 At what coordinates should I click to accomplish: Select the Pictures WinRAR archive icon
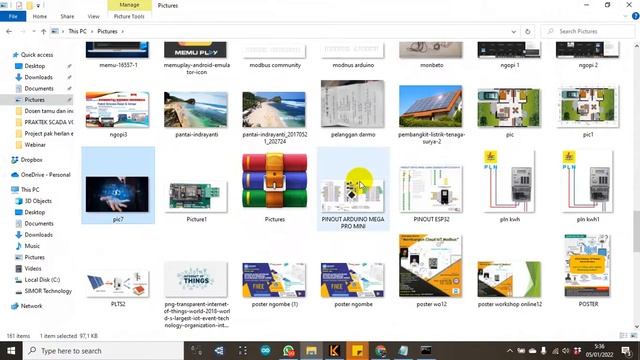pyautogui.click(x=274, y=181)
